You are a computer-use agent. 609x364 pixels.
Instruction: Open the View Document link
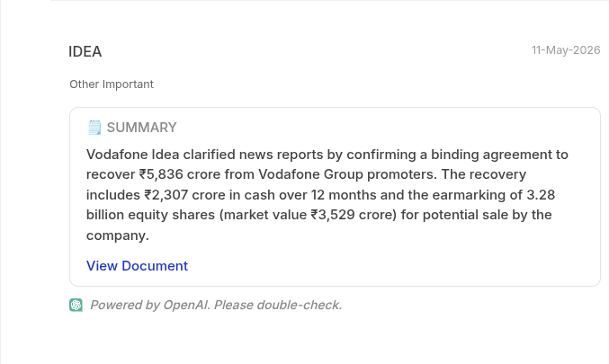point(137,266)
